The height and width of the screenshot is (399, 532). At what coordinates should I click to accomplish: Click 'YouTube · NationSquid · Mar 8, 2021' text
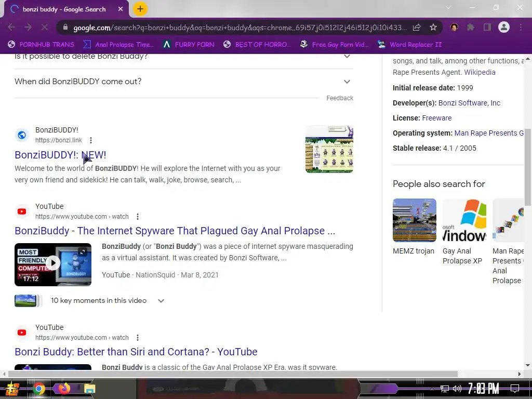point(160,275)
